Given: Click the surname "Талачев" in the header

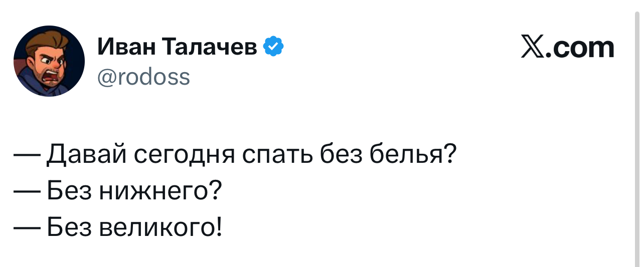Looking at the screenshot, I should tap(211, 48).
